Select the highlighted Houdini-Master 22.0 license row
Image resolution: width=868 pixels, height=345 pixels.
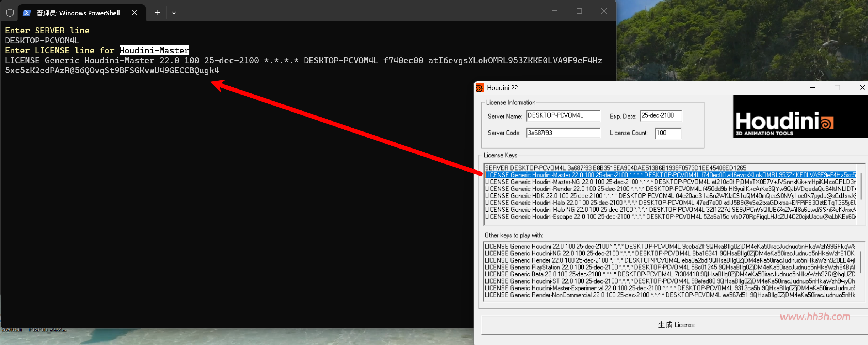tap(670, 175)
